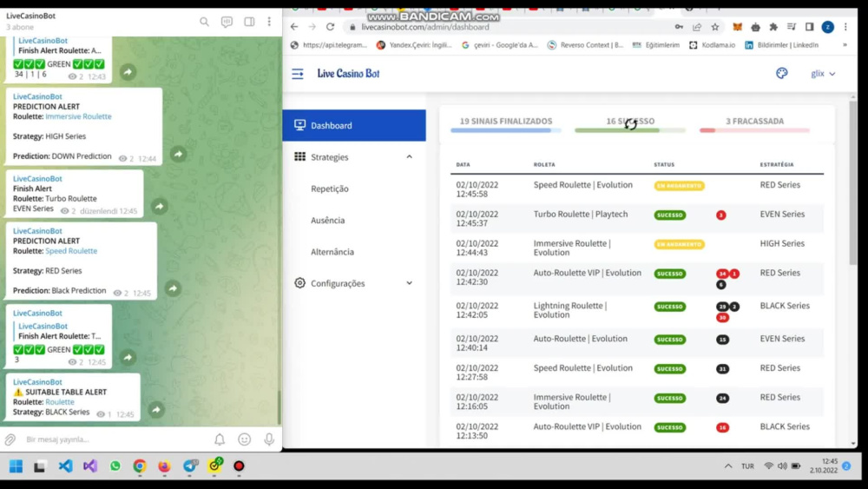Click the Immersive Roulette link in Telegram
This screenshot has height=489, width=868.
pos(78,116)
